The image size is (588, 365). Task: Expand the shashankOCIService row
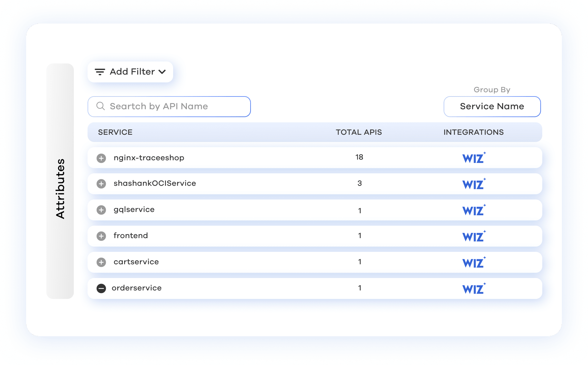[101, 184]
